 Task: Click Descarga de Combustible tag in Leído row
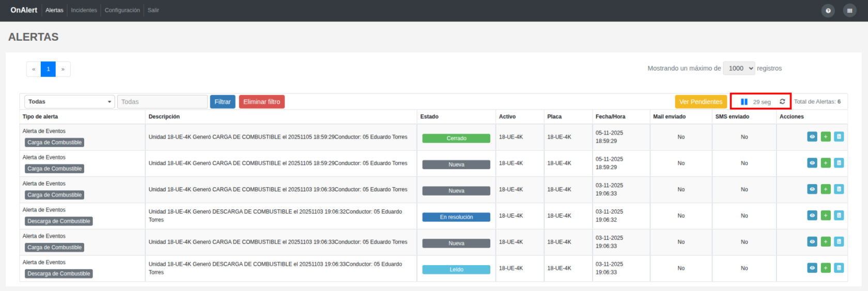tap(59, 274)
